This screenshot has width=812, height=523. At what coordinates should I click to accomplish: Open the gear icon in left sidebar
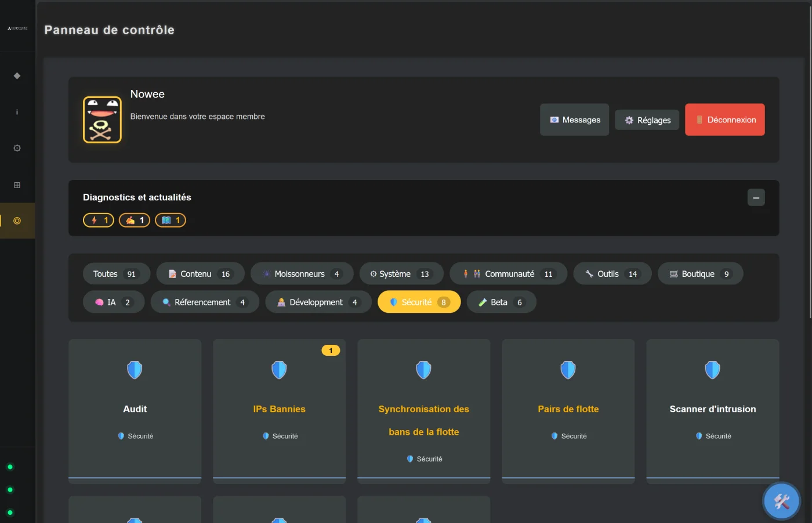pyautogui.click(x=17, y=148)
